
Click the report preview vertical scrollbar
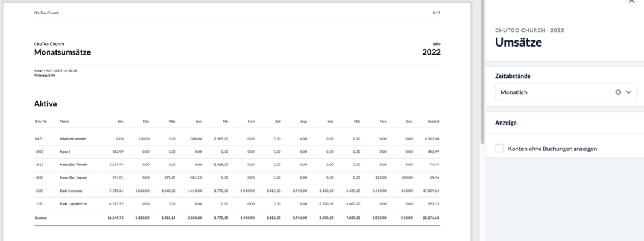click(x=482, y=72)
